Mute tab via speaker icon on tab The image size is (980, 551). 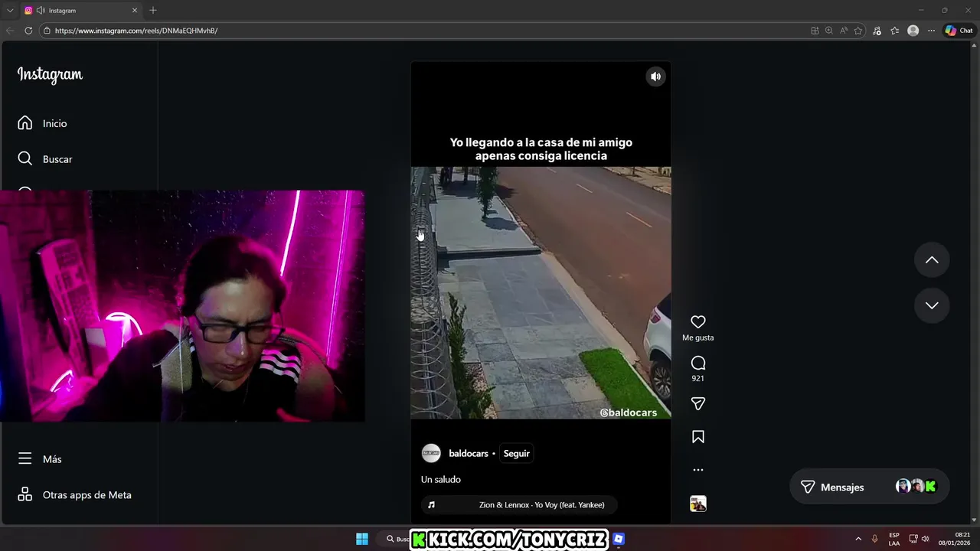click(x=40, y=11)
